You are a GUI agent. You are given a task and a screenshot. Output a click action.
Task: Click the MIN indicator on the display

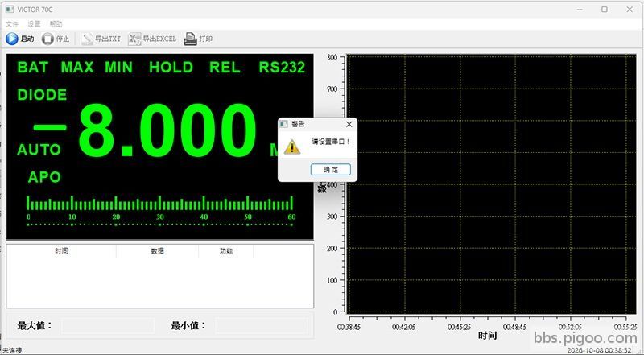[118, 68]
